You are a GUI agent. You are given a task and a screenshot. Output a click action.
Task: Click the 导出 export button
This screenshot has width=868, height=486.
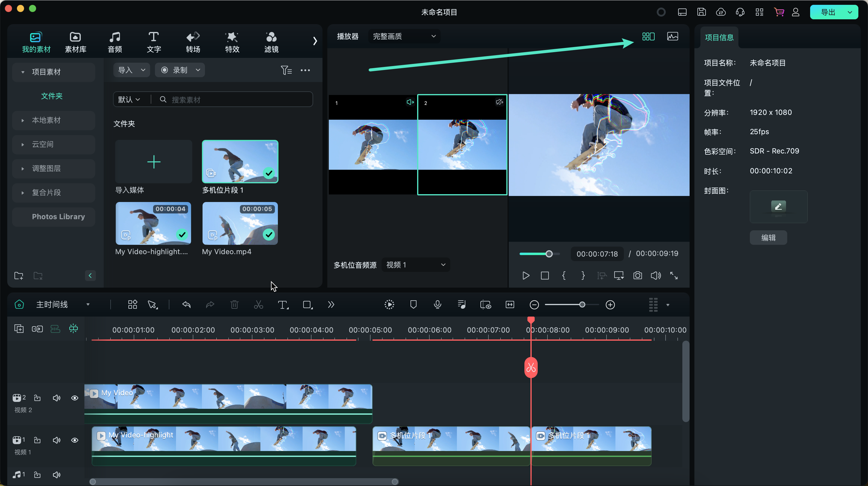pyautogui.click(x=828, y=12)
